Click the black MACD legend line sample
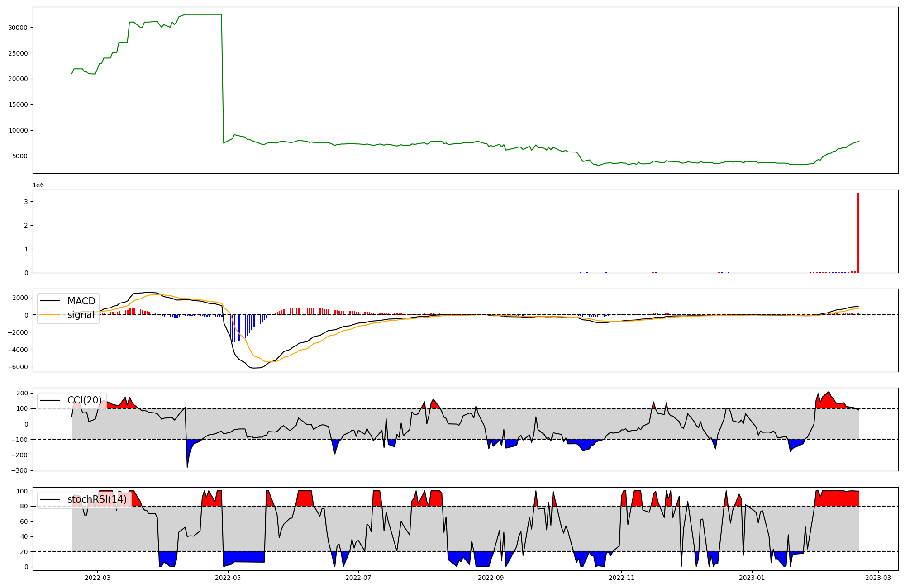This screenshot has height=588, width=905. (x=50, y=301)
